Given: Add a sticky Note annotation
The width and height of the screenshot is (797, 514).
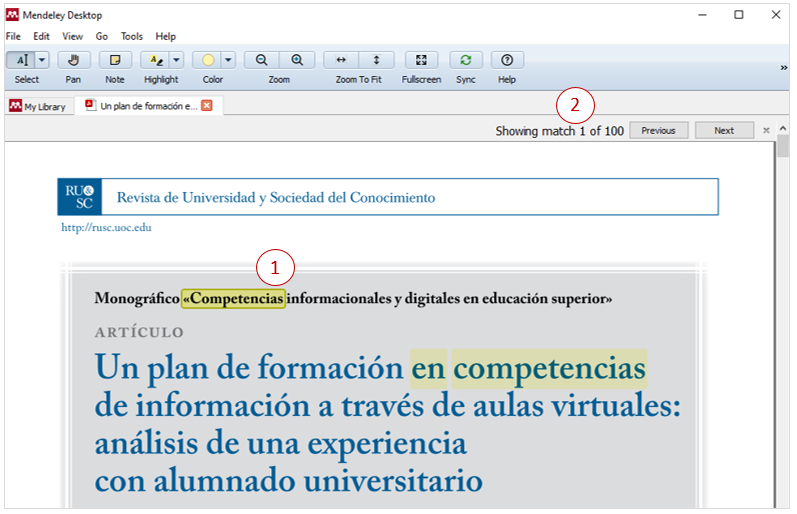Looking at the screenshot, I should (115, 60).
